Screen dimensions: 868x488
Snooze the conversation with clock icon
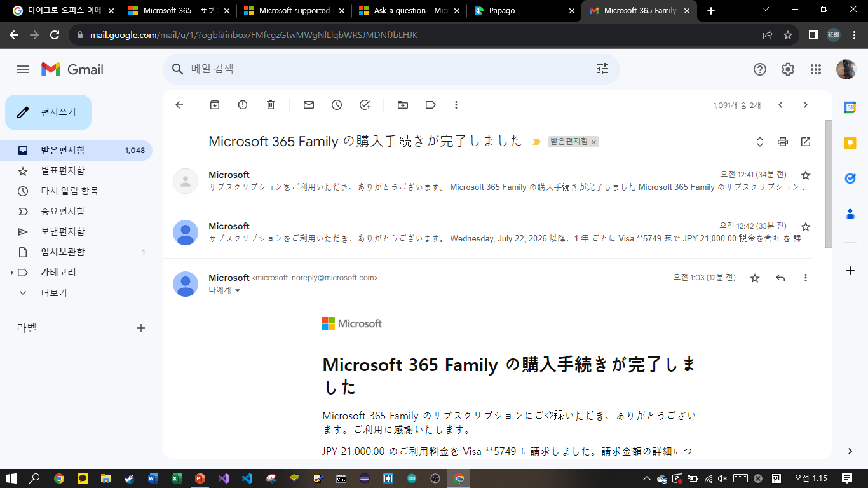pos(337,105)
